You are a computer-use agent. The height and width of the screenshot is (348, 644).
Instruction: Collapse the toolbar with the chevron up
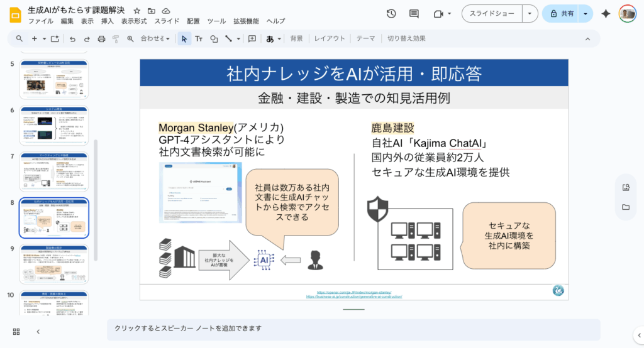point(588,39)
